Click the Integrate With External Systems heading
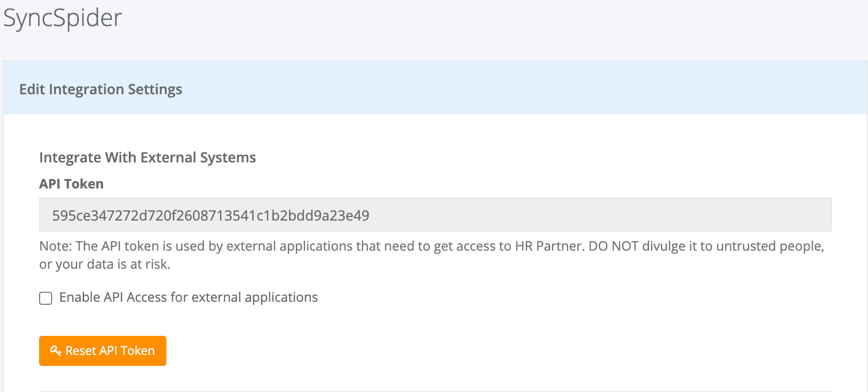The image size is (868, 392). [x=147, y=157]
